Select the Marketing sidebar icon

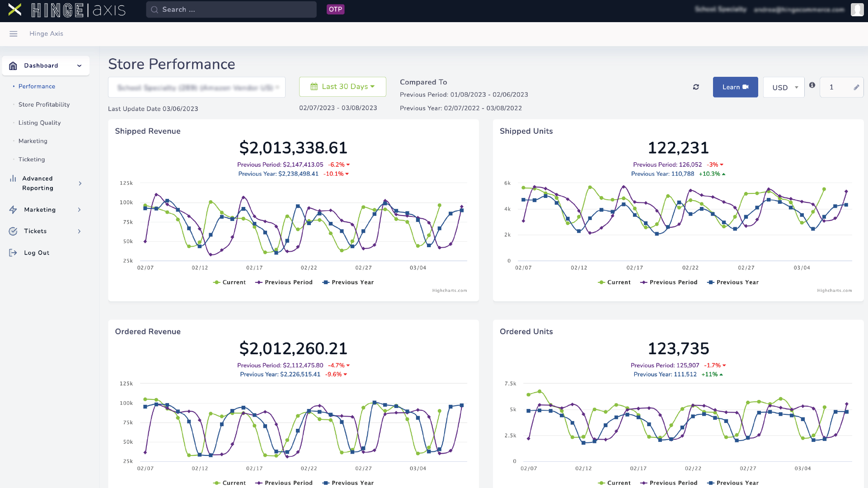[13, 209]
